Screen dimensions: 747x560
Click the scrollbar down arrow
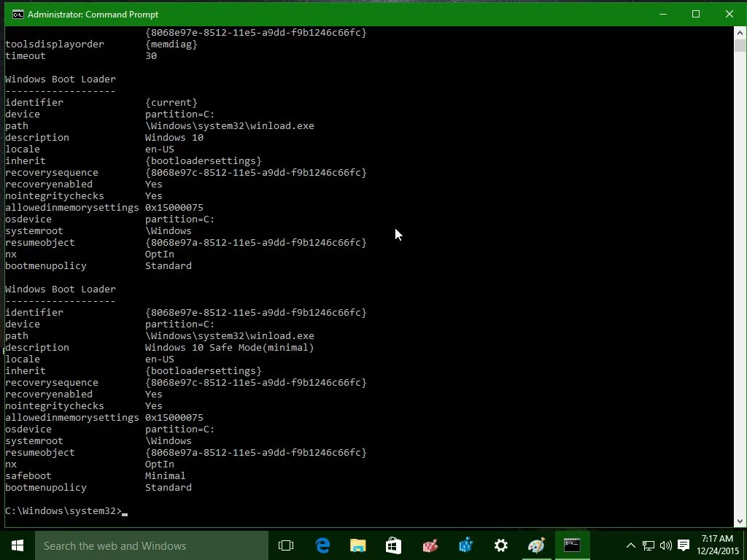click(740, 521)
